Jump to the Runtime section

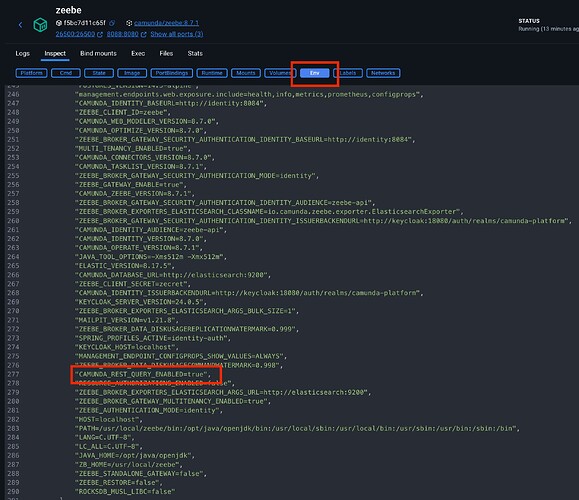[212, 73]
